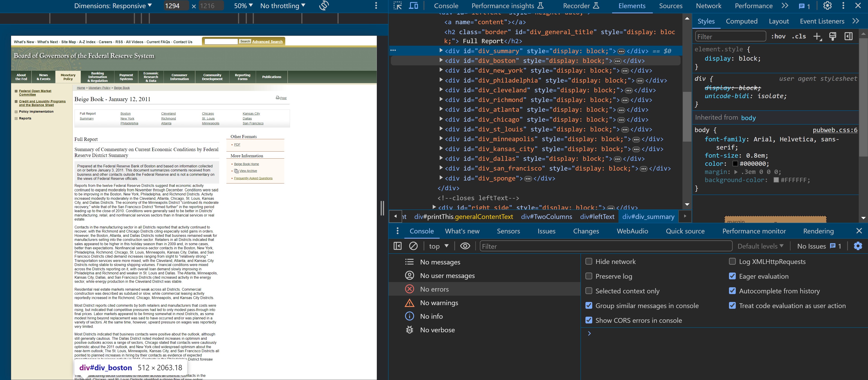Clear console with the clear icon
Viewport: 868px width, 380px height.
pos(413,246)
